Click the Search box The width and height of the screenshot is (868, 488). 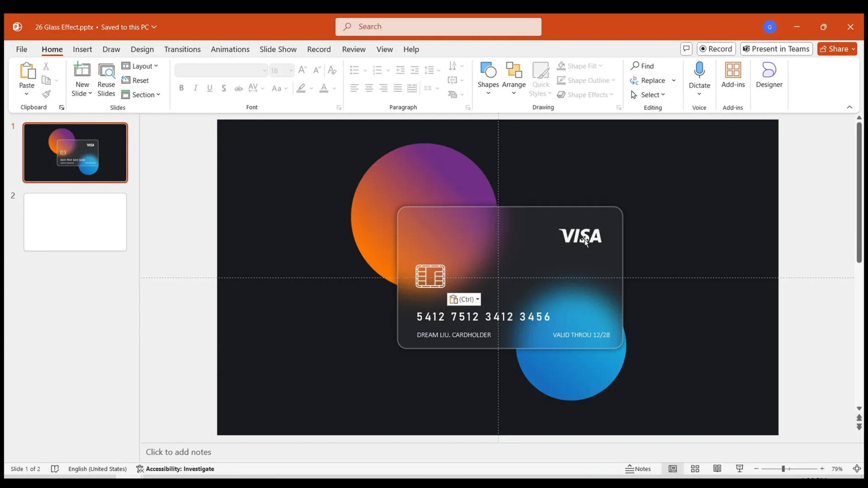tap(438, 27)
